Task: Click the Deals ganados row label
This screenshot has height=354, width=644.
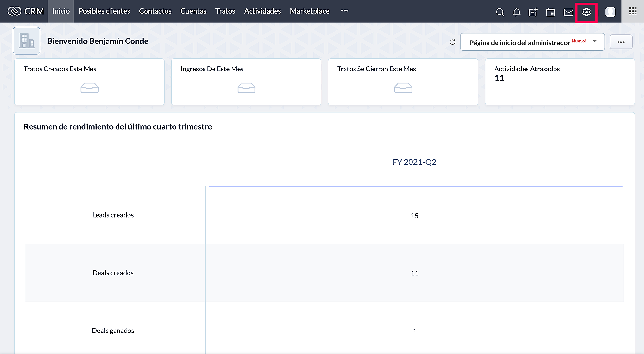Action: pyautogui.click(x=113, y=331)
